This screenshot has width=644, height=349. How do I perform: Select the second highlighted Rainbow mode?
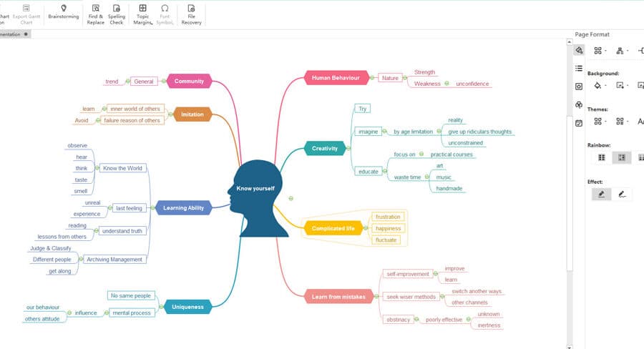click(621, 157)
